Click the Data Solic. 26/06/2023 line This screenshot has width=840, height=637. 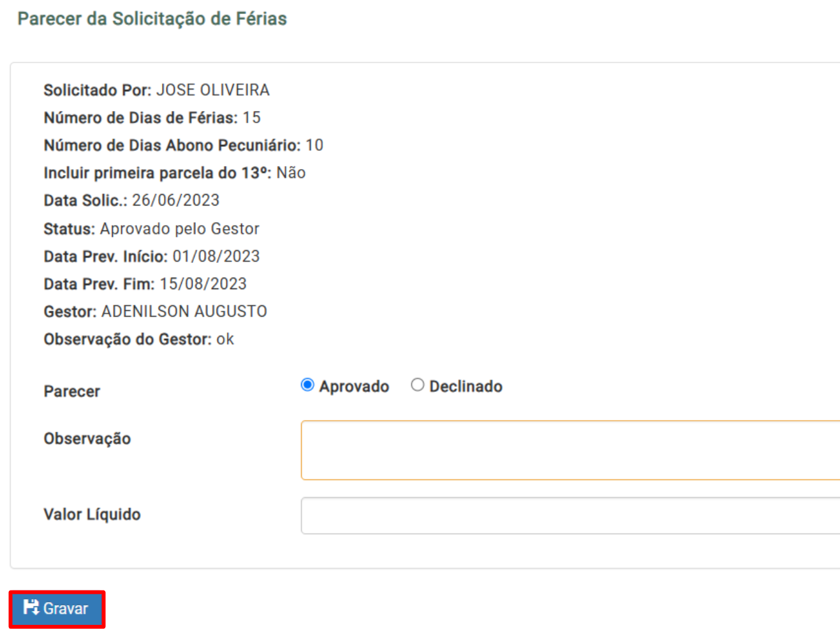point(131,200)
